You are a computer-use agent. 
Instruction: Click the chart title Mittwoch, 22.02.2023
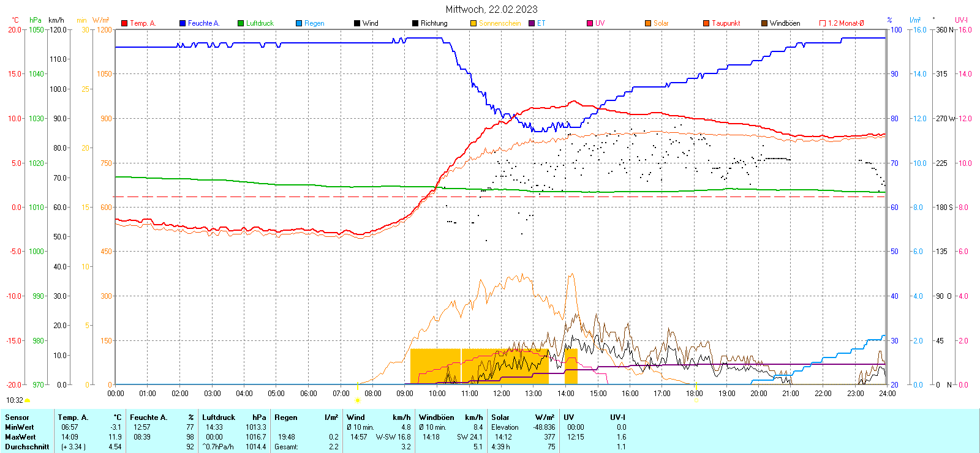pyautogui.click(x=491, y=9)
